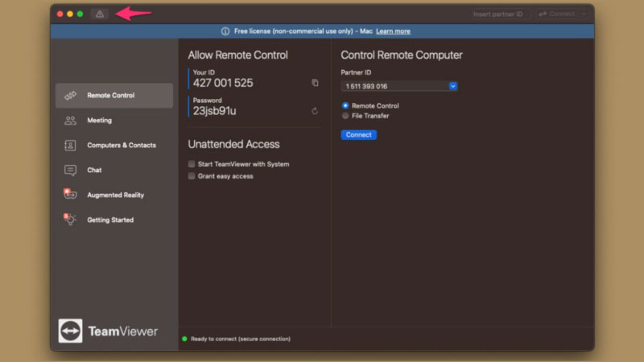This screenshot has width=644, height=362.
Task: Open the Meeting tab label
Action: [99, 121]
